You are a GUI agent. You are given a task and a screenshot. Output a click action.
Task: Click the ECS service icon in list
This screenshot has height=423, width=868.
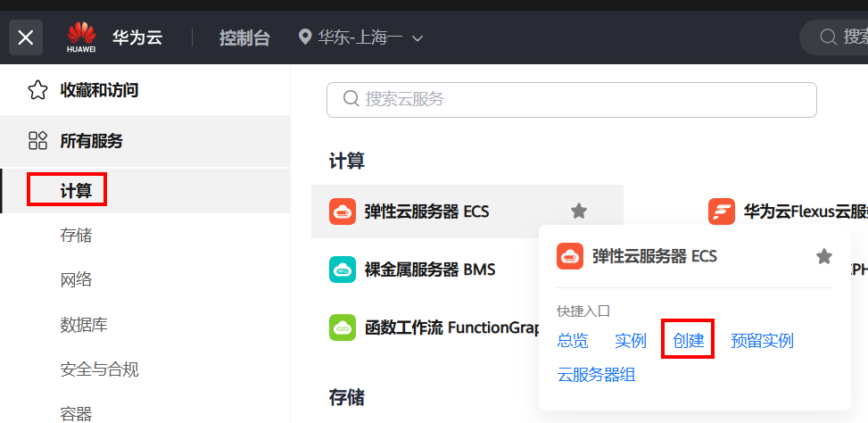point(342,211)
